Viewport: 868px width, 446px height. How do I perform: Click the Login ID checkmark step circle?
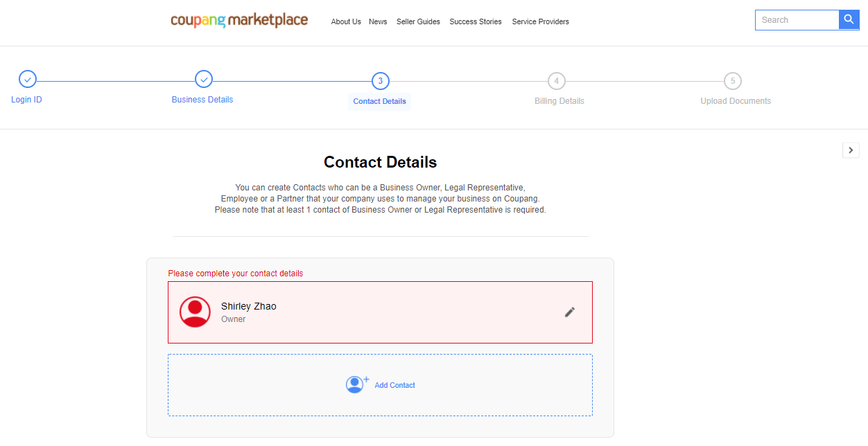(x=28, y=80)
